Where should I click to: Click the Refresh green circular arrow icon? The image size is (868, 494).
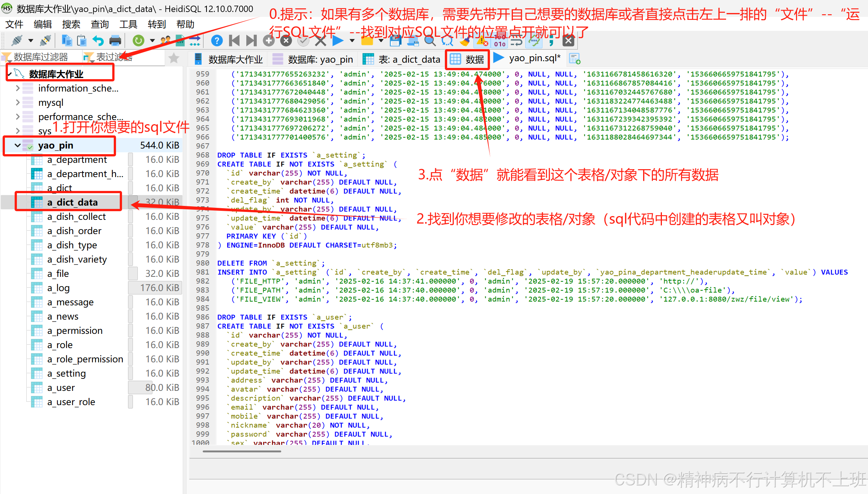coord(139,40)
